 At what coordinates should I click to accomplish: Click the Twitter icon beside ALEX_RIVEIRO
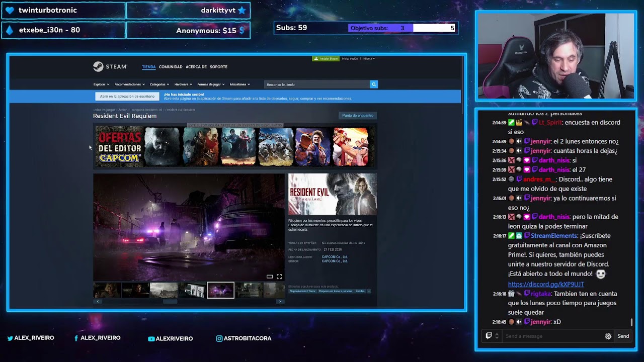(10, 338)
